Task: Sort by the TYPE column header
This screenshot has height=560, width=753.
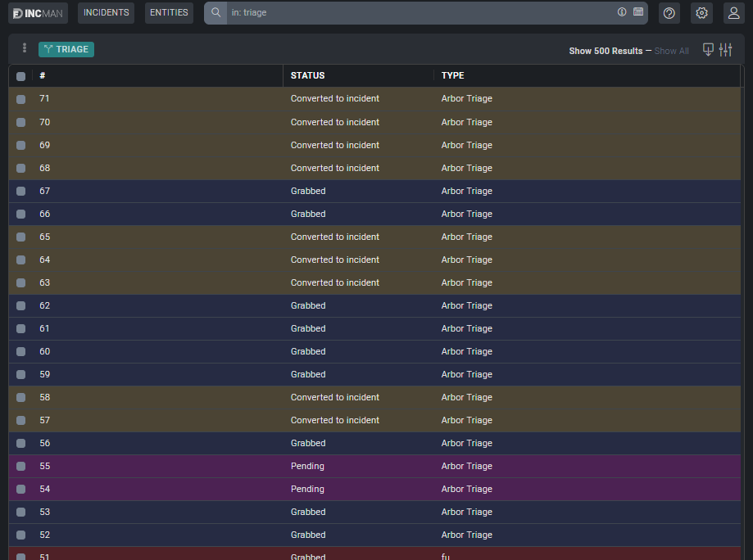Action: [452, 75]
